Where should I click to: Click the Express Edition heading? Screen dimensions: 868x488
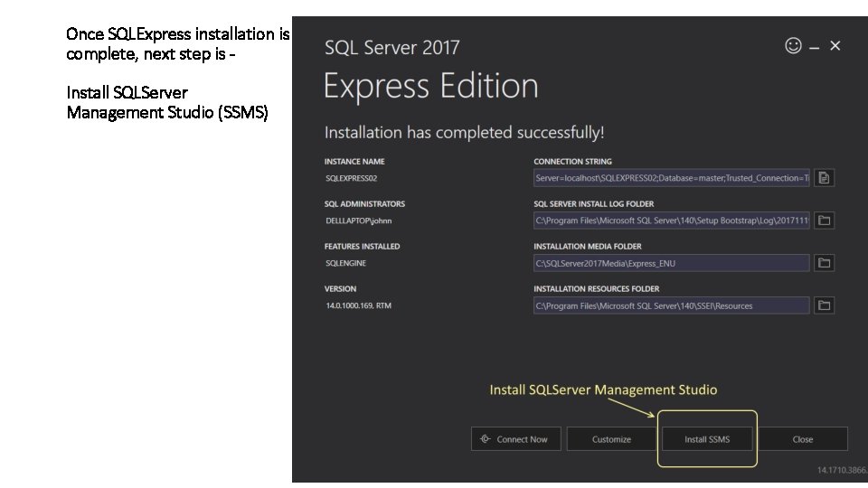[x=430, y=86]
